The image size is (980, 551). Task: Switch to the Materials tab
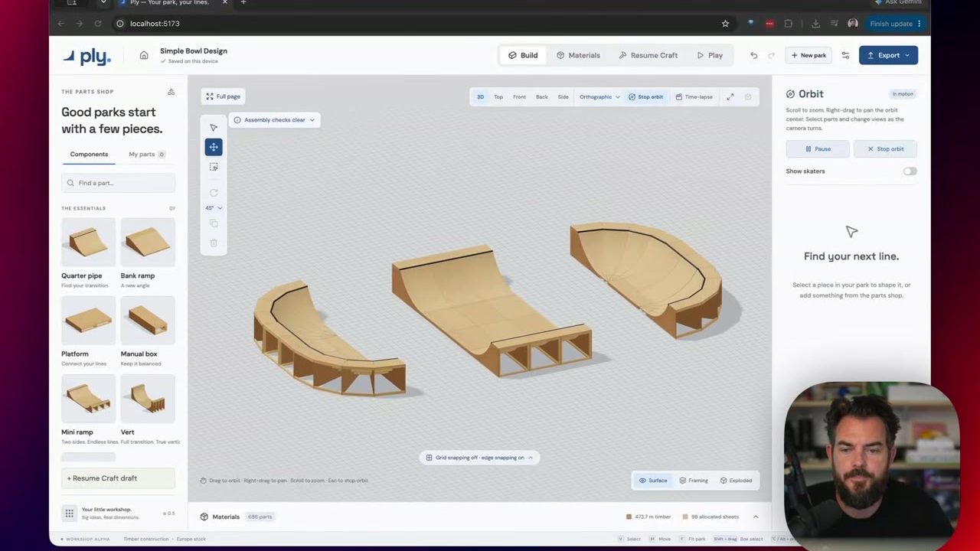click(578, 55)
